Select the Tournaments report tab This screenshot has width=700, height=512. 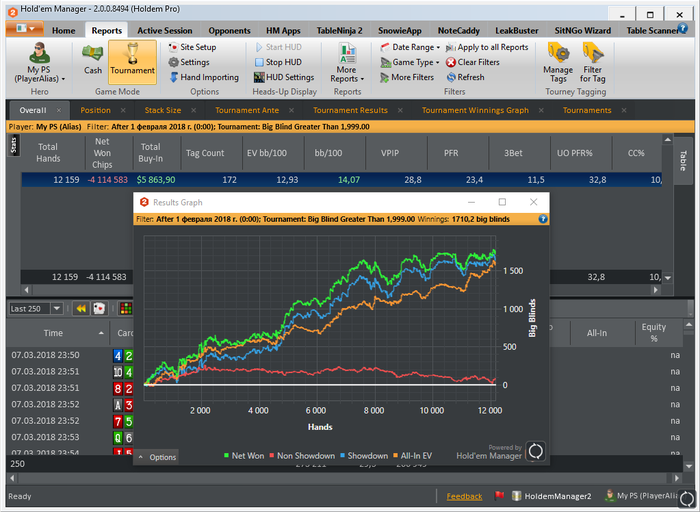[x=587, y=110]
